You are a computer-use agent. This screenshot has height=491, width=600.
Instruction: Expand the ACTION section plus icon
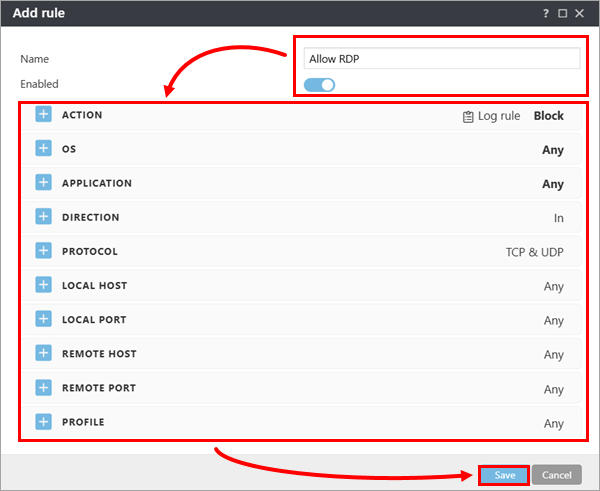[43, 115]
